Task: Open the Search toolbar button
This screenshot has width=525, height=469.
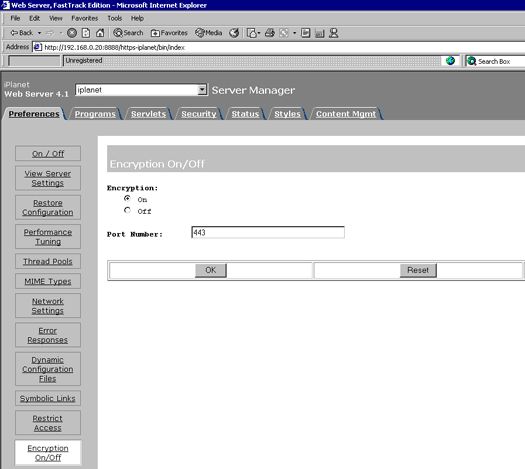Action: coord(128,33)
